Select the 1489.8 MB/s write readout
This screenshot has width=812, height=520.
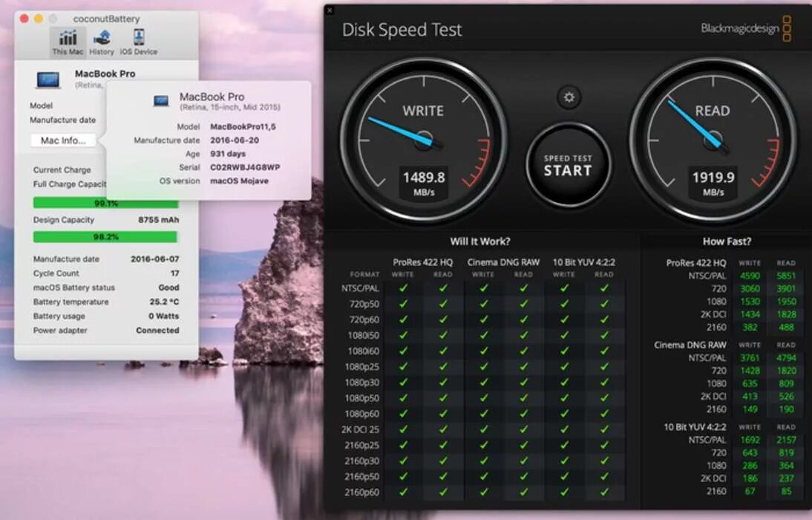(424, 183)
